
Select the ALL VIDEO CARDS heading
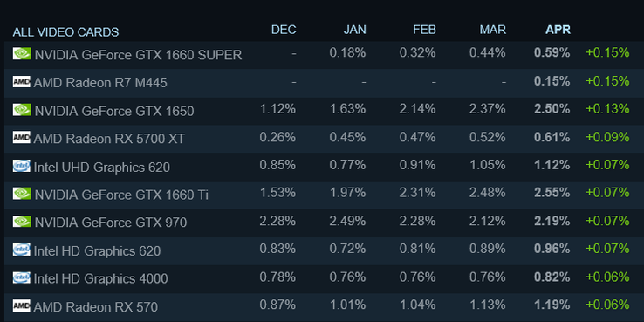(65, 32)
